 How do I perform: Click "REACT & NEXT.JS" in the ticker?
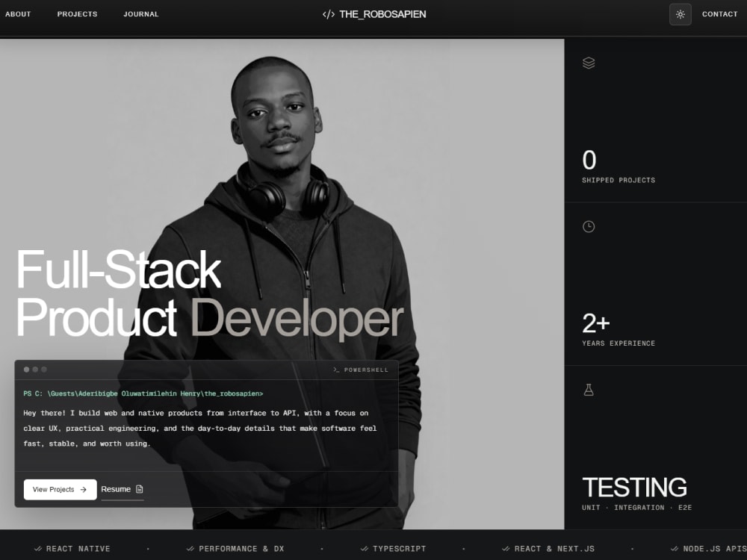(554, 549)
